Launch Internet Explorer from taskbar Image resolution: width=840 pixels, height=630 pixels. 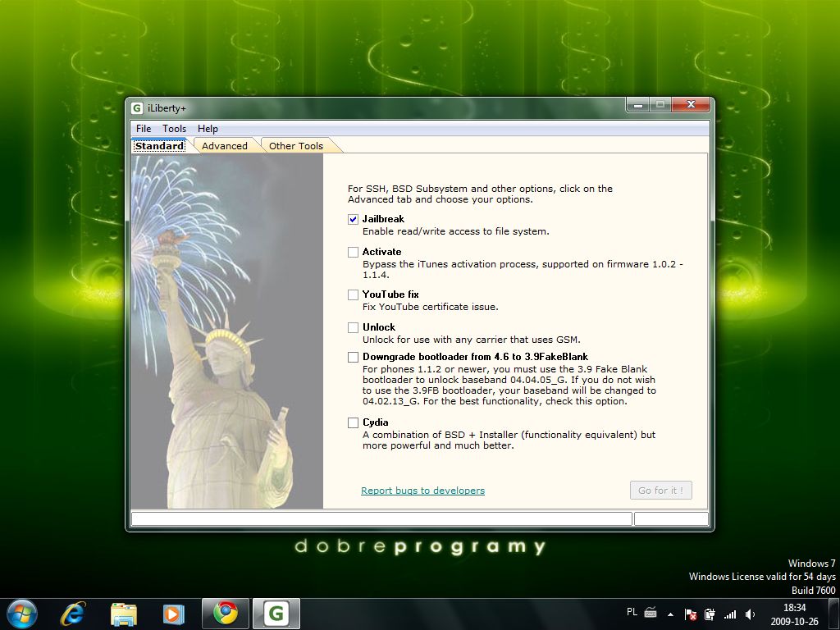coord(73,614)
